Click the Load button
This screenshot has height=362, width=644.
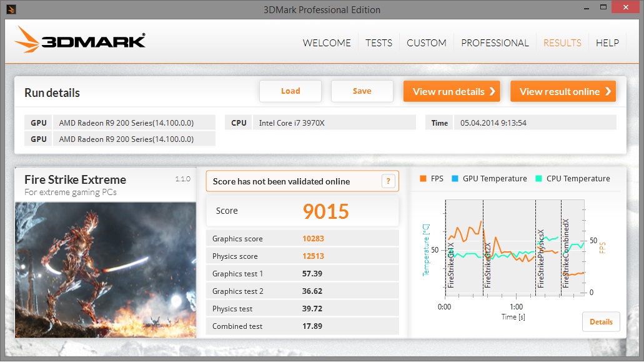pos(290,91)
